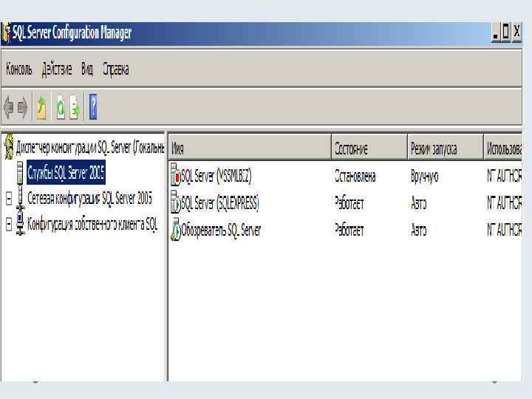Open the Действие menu
The image size is (532, 399).
click(57, 69)
